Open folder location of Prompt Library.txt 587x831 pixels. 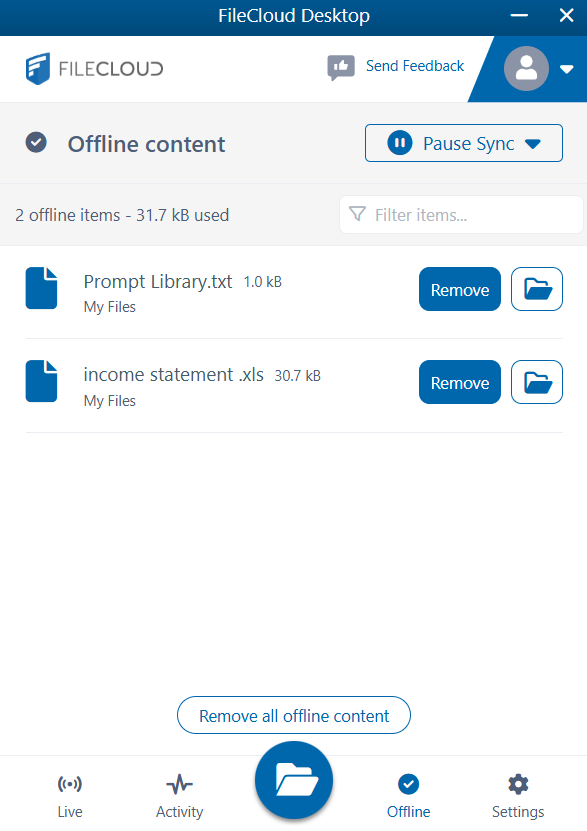click(537, 289)
